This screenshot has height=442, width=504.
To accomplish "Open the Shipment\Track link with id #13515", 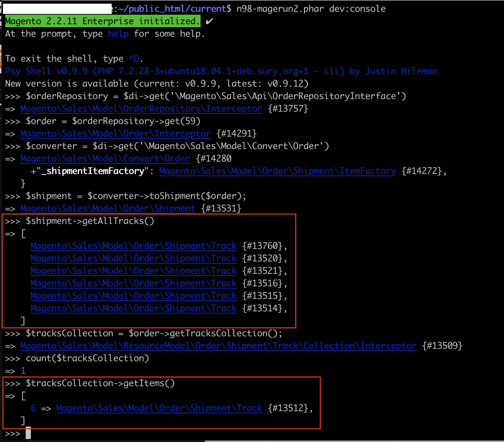I will 134,296.
